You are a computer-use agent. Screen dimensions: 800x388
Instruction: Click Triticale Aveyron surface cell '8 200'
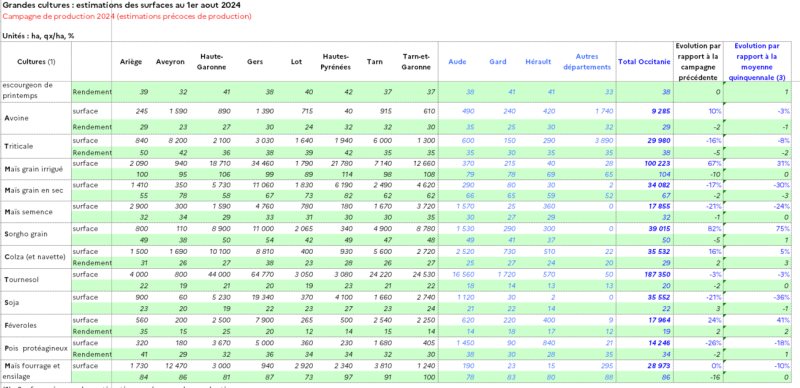click(x=179, y=141)
